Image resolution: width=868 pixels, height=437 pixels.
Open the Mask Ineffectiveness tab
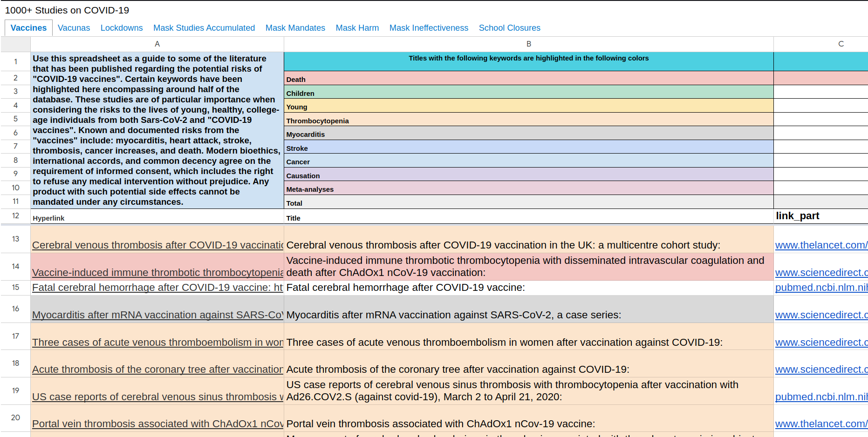click(x=429, y=28)
